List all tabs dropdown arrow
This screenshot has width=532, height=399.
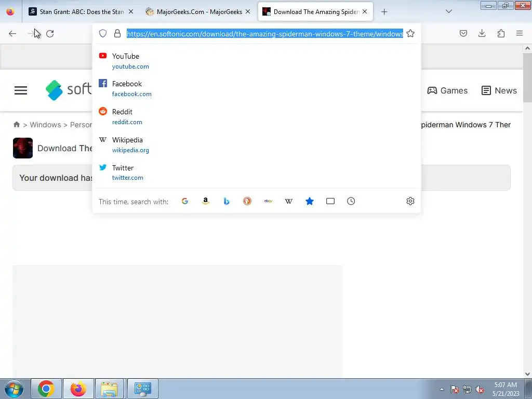[x=449, y=11]
